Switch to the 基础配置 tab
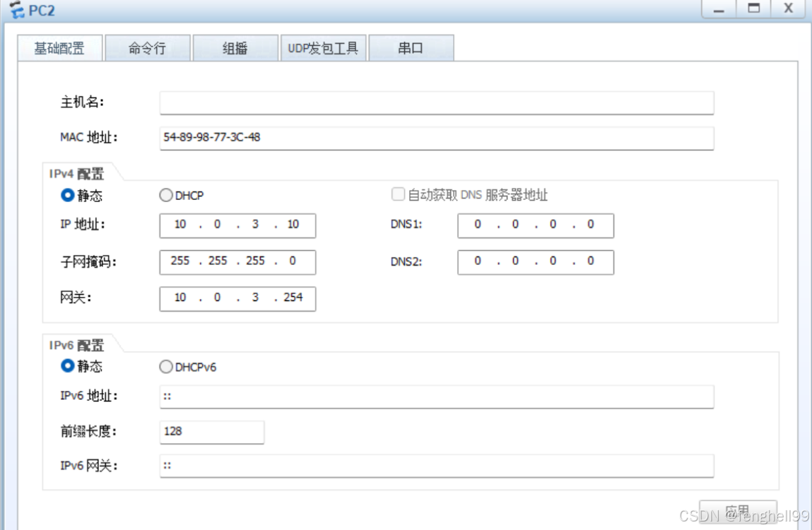 click(59, 48)
